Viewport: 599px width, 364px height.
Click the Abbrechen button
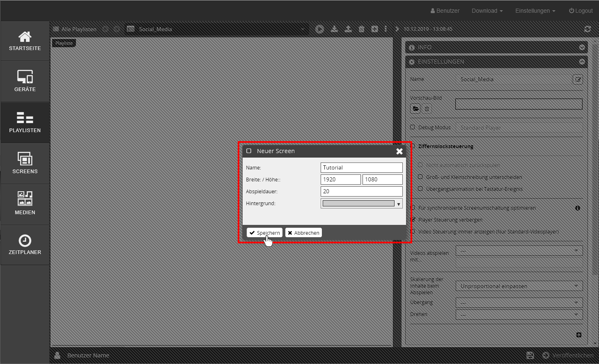coord(303,233)
